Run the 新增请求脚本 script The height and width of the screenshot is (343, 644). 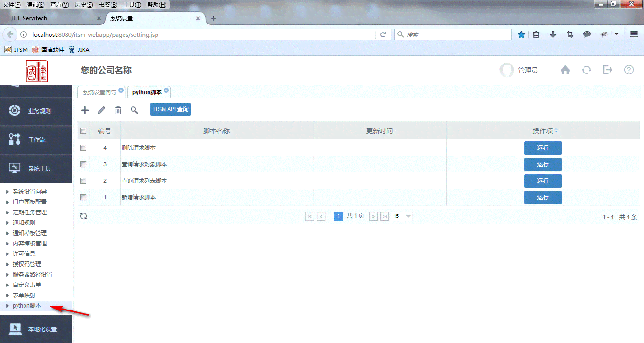[x=543, y=197]
